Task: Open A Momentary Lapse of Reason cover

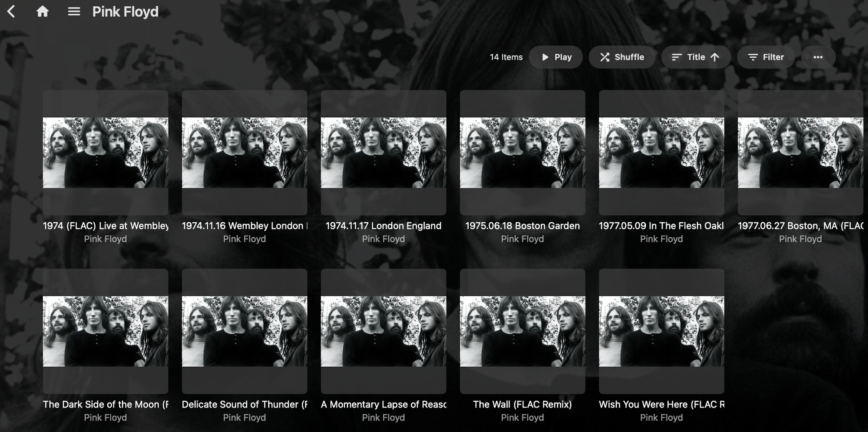Action: (x=383, y=331)
